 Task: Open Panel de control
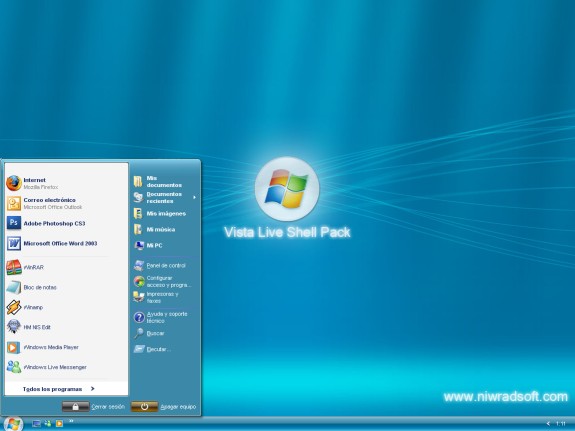coord(165,265)
